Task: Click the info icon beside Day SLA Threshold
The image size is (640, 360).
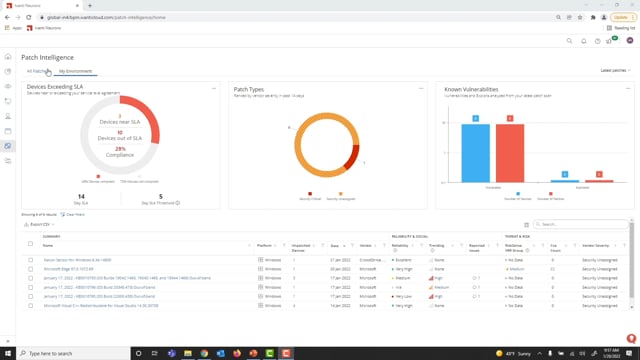Action: tap(178, 203)
